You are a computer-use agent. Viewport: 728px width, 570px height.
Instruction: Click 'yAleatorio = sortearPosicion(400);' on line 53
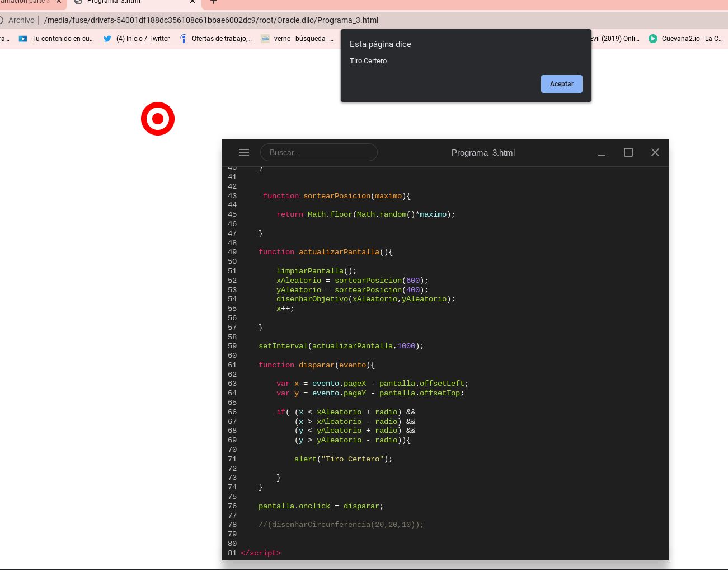[x=353, y=290]
